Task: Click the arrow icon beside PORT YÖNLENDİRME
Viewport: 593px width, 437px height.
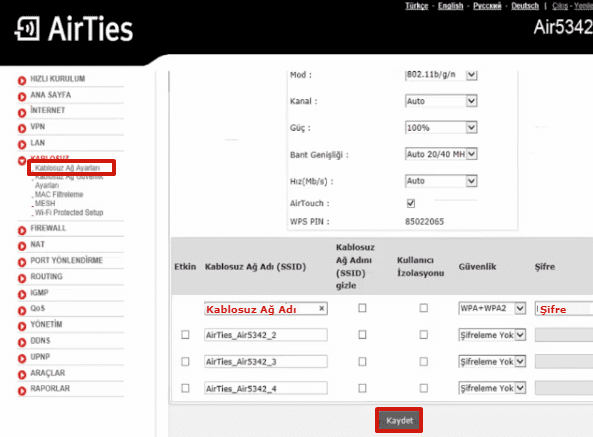Action: click(x=22, y=262)
